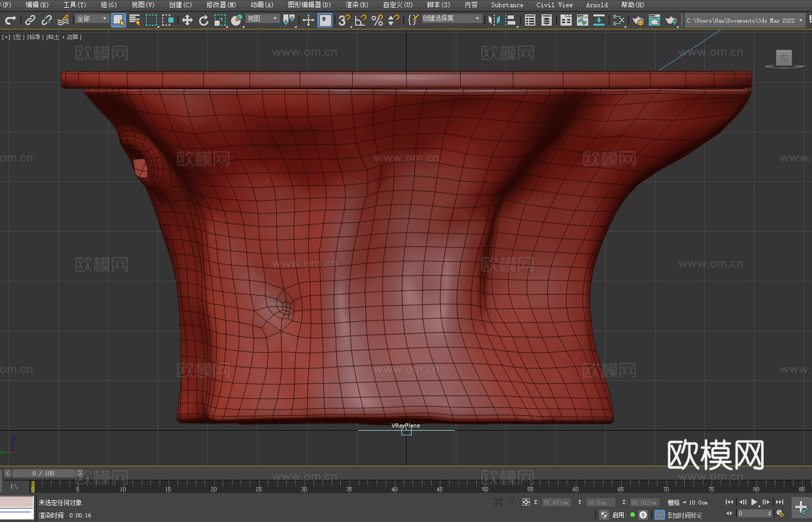Go to the start frame
The width and height of the screenshot is (812, 522).
click(x=729, y=502)
